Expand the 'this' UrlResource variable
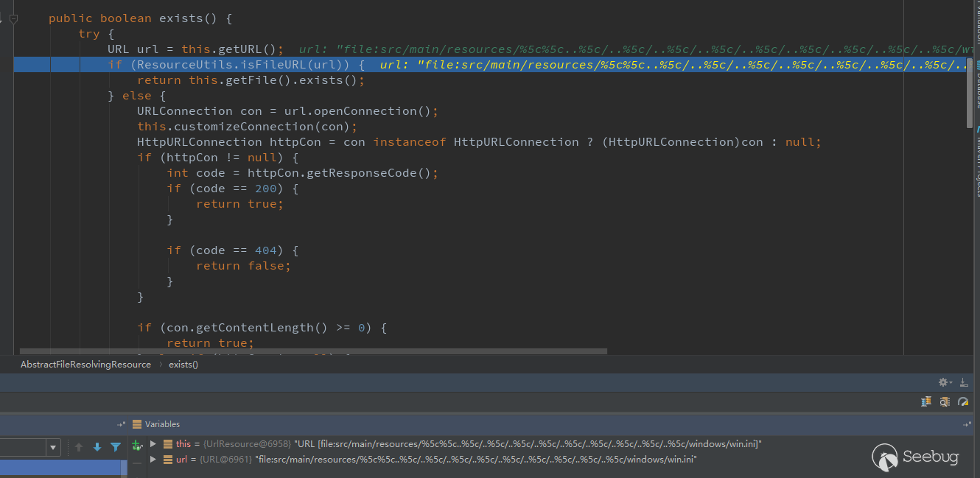The height and width of the screenshot is (478, 980). pos(153,444)
